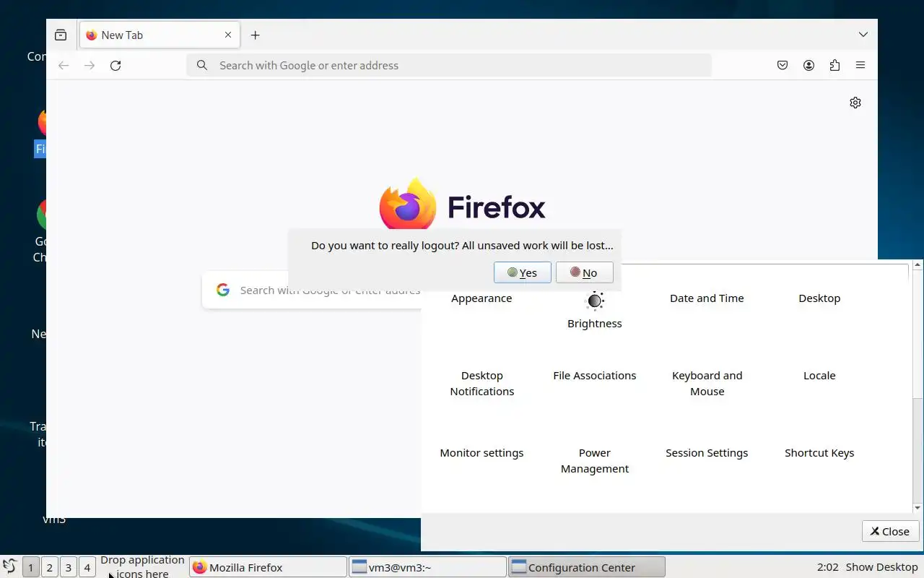Open Locale settings
Viewport: 924px width, 578px height.
point(819,376)
